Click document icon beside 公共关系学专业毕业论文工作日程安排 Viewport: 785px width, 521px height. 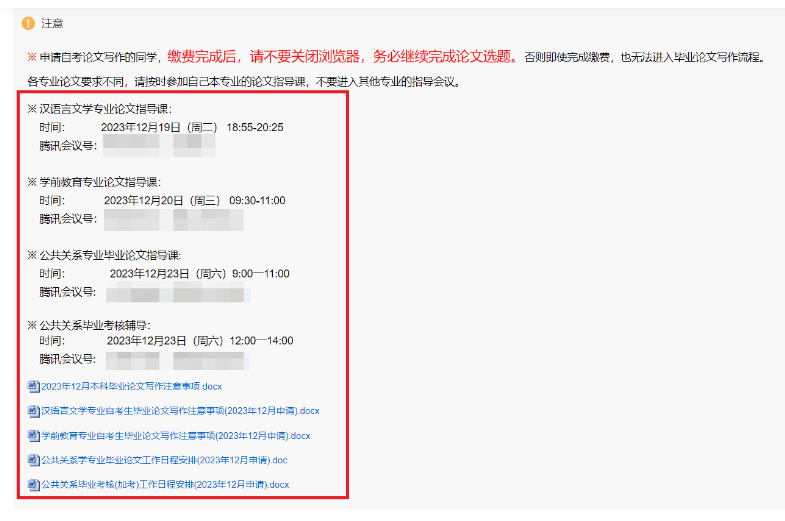tap(34, 460)
